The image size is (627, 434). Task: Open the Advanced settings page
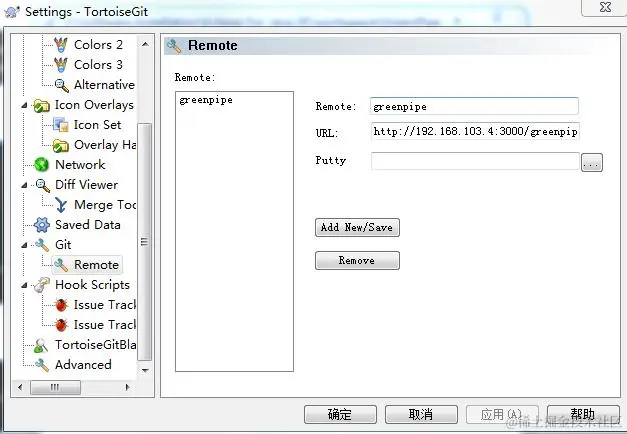coord(83,365)
